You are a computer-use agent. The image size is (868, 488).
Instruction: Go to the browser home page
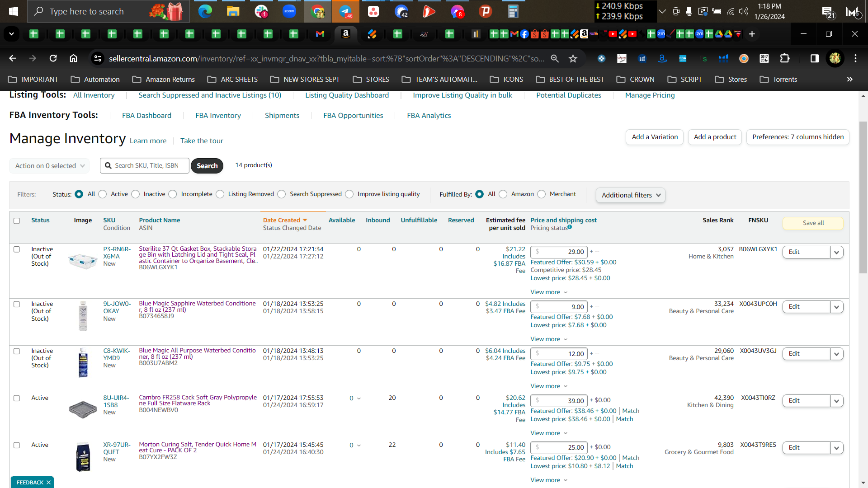[73, 58]
